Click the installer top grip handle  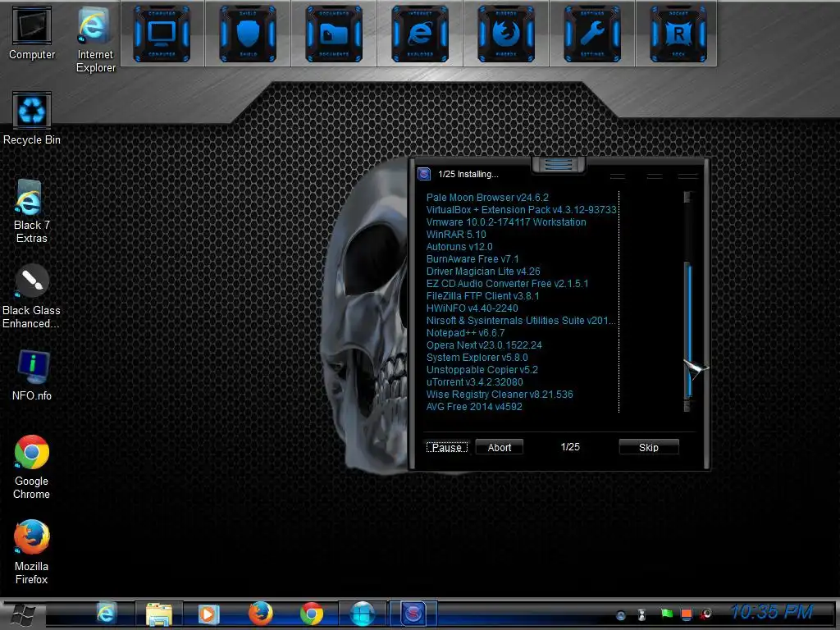click(558, 164)
